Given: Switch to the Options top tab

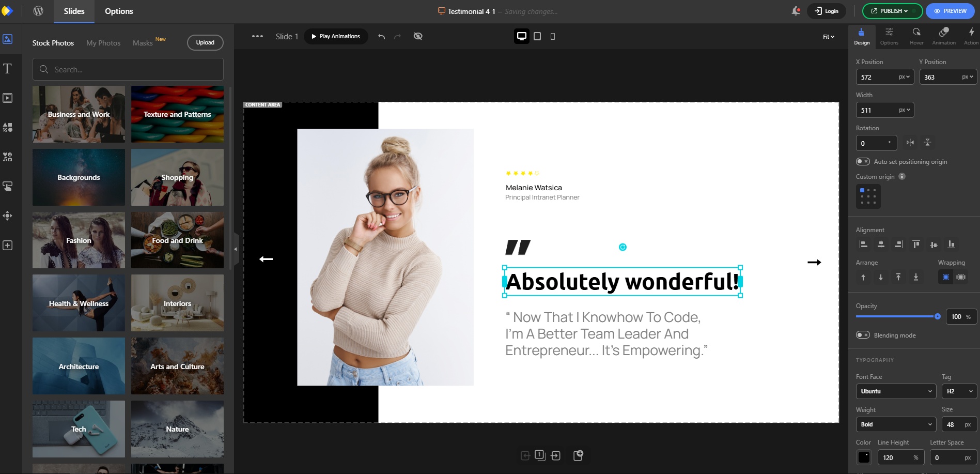Looking at the screenshot, I should (119, 11).
